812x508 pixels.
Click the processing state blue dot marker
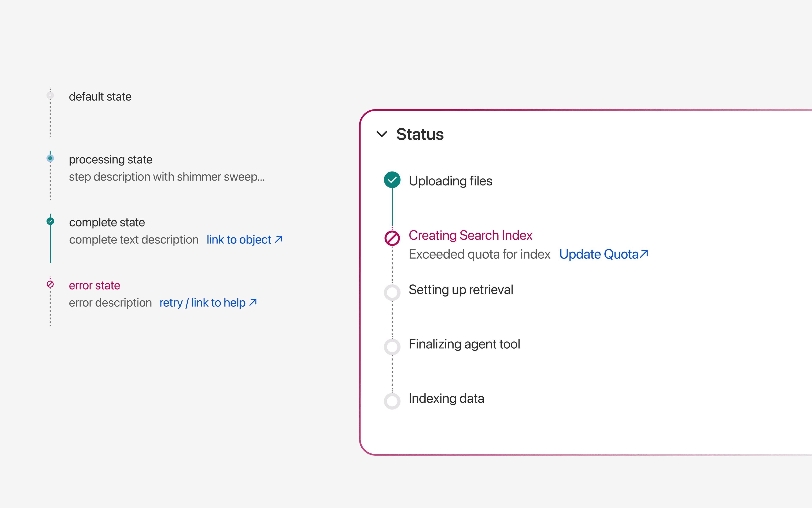pos(50,158)
